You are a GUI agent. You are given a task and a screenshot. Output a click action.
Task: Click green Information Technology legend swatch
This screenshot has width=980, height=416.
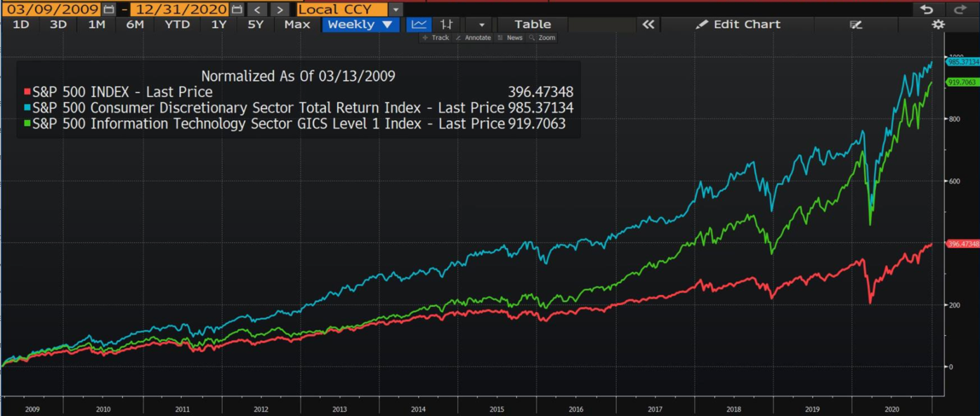[27, 124]
